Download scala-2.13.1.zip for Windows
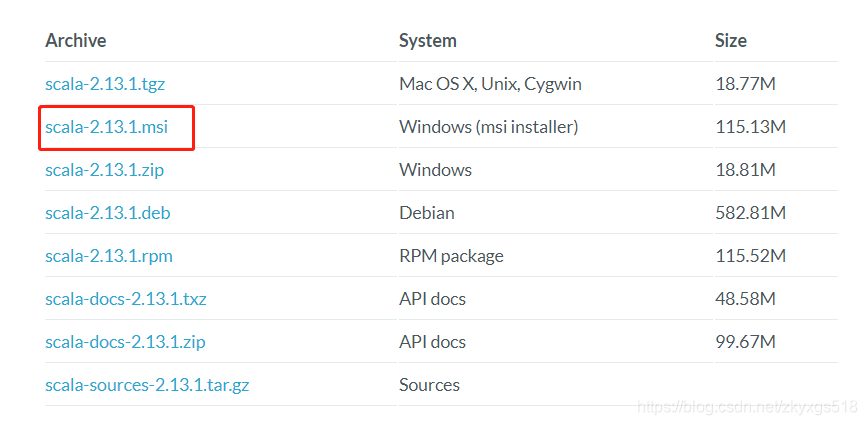Viewport: 867px width, 425px height. point(105,170)
